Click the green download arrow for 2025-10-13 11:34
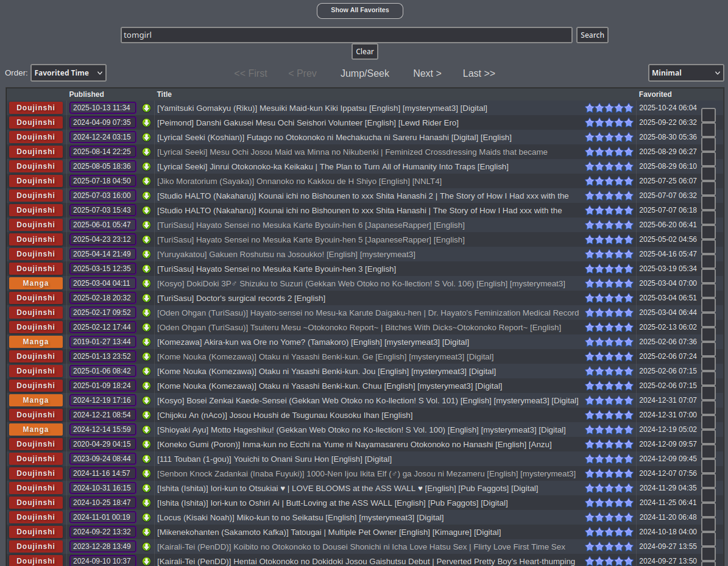The width and height of the screenshot is (728, 566). click(x=146, y=108)
